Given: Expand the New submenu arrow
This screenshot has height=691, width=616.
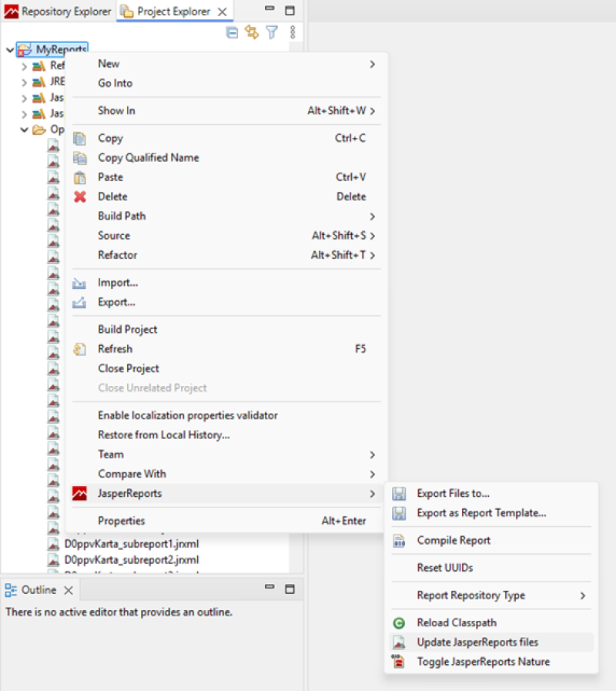Looking at the screenshot, I should click(372, 64).
